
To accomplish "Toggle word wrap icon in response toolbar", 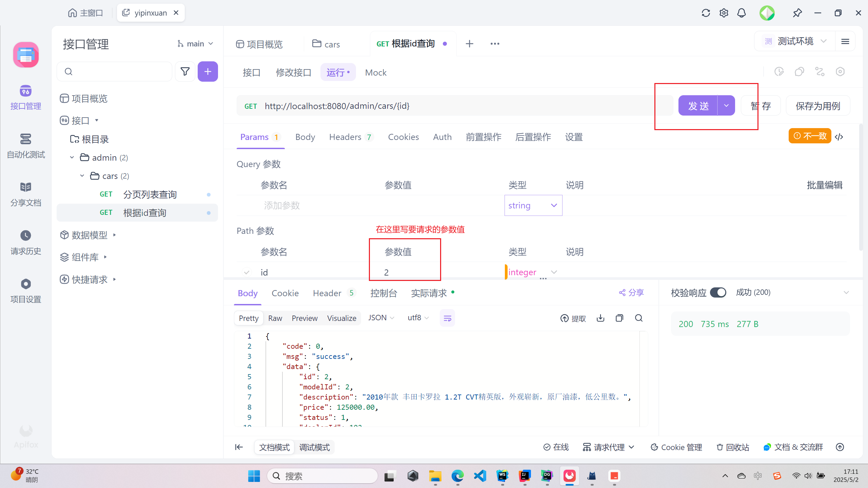I will [x=447, y=318].
